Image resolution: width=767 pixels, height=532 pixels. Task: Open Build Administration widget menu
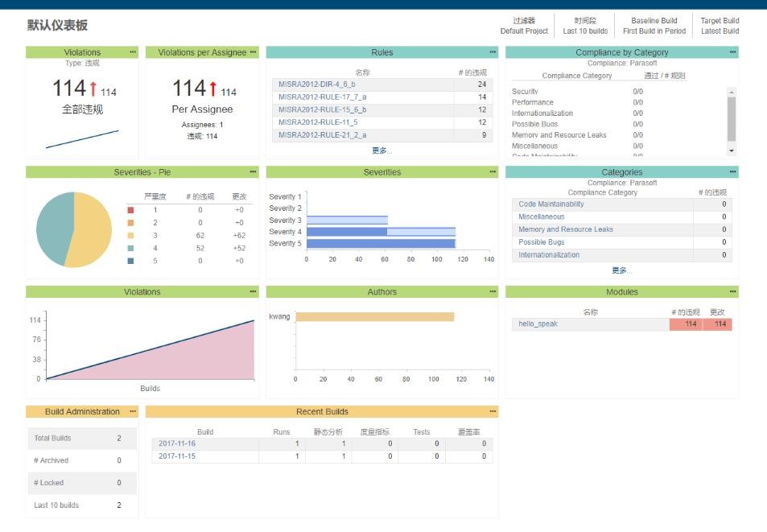133,411
